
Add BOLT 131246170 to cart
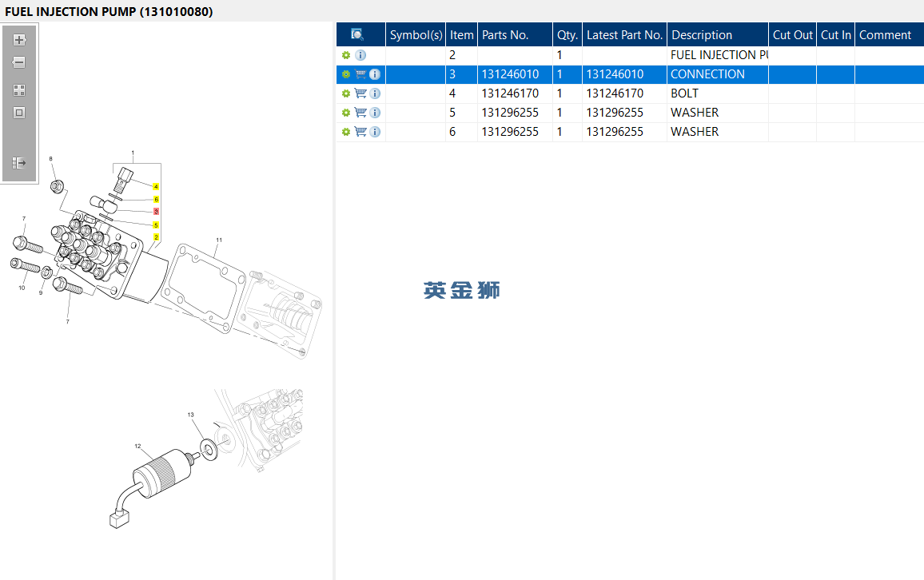point(360,93)
